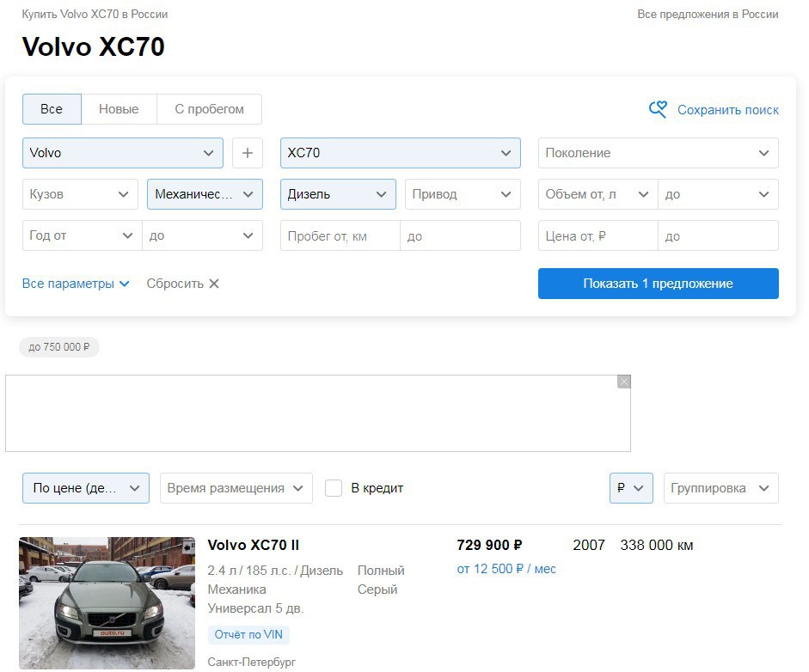
Task: Click the Сохранить поиск link
Action: (728, 110)
